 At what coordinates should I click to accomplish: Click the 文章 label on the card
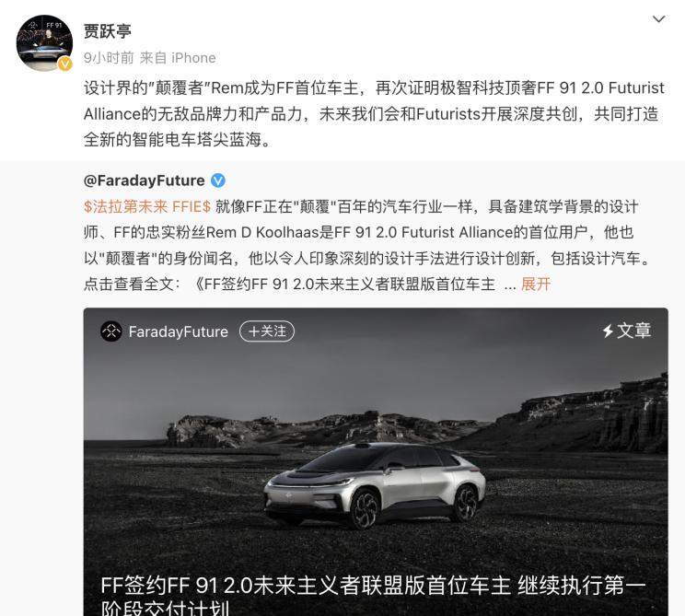point(633,331)
